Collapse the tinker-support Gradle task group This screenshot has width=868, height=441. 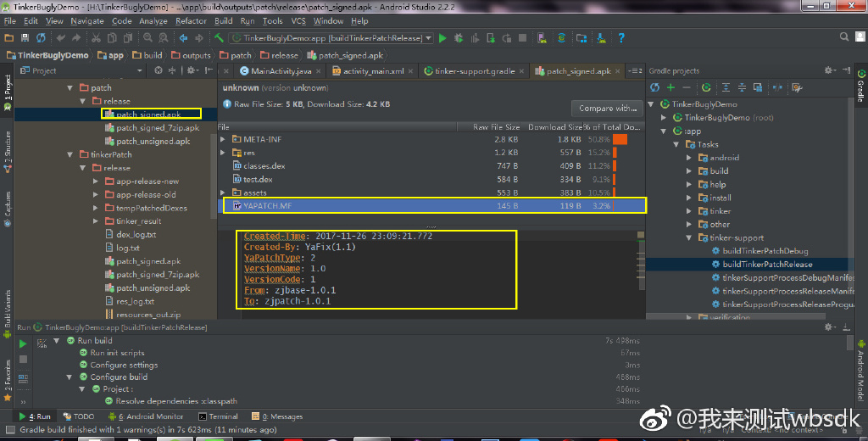tap(689, 237)
